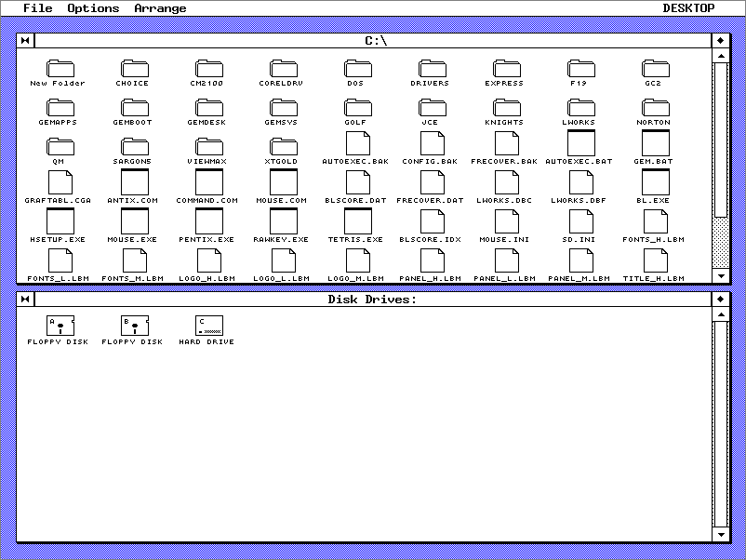This screenshot has width=746, height=560.
Task: Open the File menu
Action: coord(36,7)
